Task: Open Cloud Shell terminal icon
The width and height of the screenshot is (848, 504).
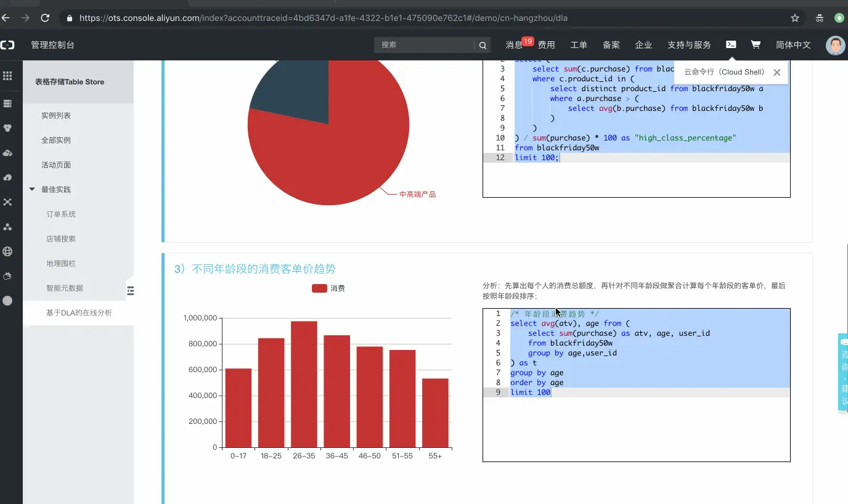Action: click(x=731, y=44)
